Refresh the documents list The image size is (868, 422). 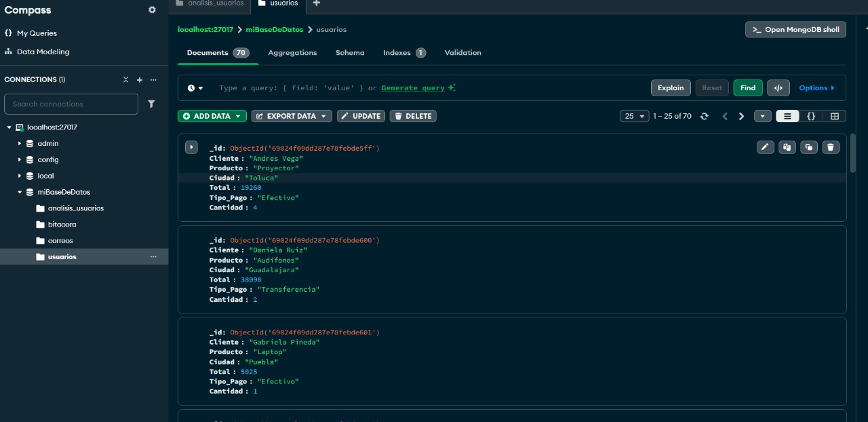point(704,116)
